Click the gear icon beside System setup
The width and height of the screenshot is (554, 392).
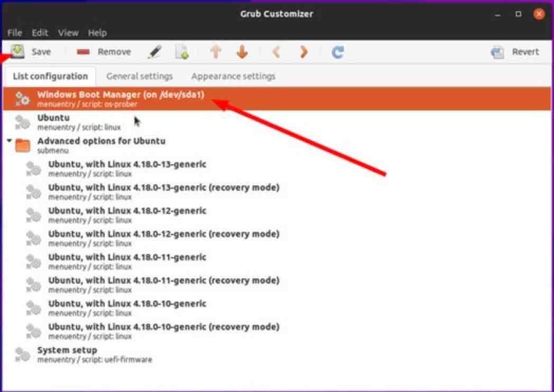pos(23,354)
